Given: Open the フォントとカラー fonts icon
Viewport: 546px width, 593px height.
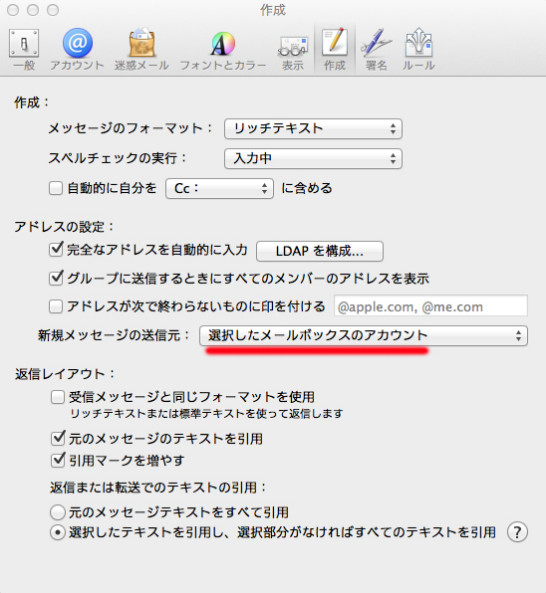Looking at the screenshot, I should (x=223, y=49).
